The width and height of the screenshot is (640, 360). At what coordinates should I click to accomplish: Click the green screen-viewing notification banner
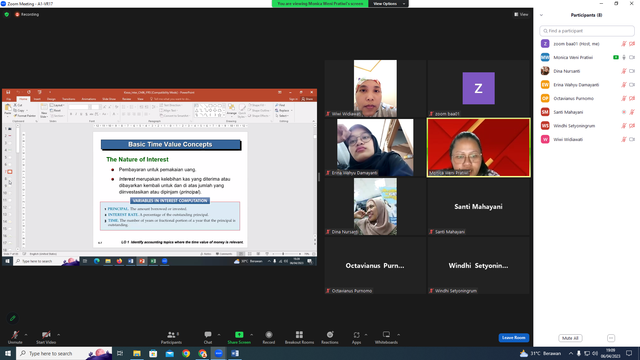pyautogui.click(x=320, y=4)
